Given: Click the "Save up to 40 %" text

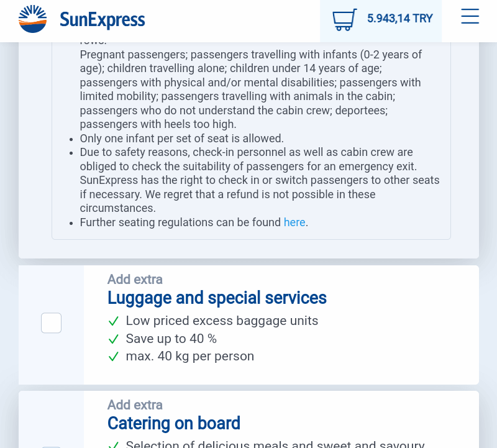Looking at the screenshot, I should (171, 339).
